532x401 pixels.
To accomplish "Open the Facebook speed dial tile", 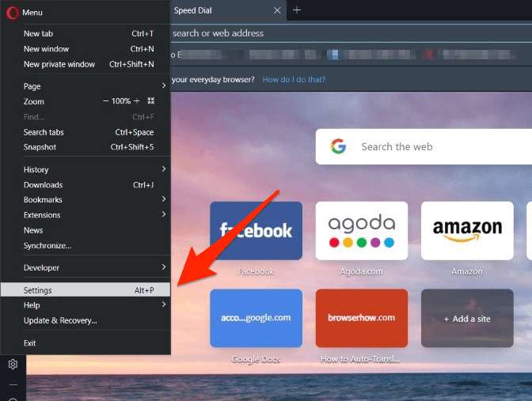I will click(256, 230).
